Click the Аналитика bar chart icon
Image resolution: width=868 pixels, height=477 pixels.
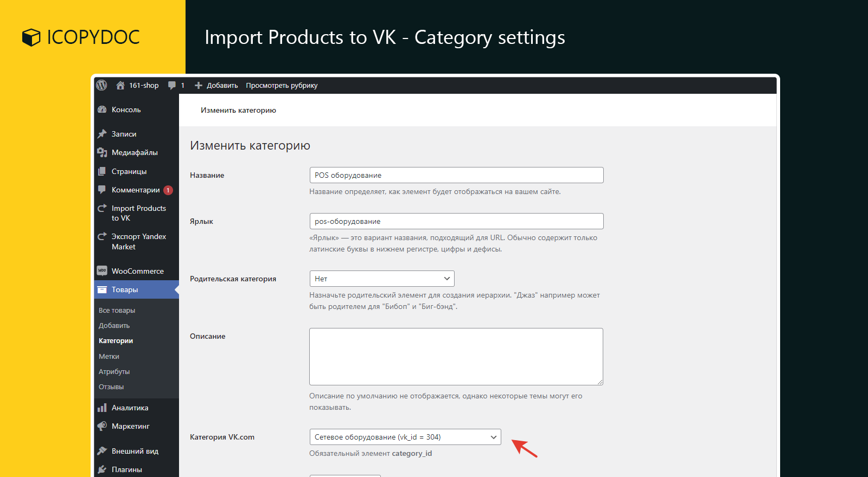click(x=102, y=408)
